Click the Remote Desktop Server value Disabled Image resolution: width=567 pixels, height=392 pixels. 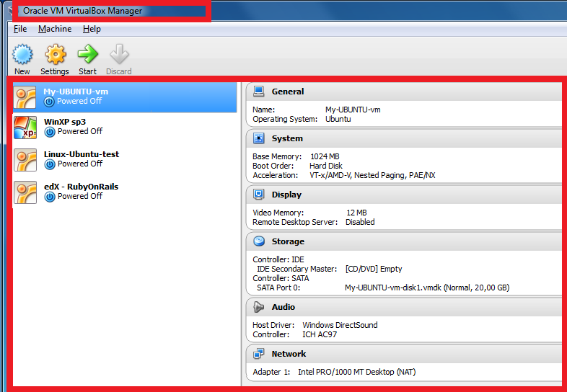pos(360,222)
